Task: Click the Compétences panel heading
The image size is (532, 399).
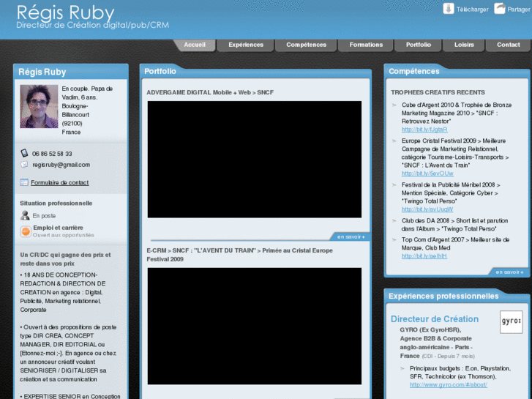Action: click(414, 71)
